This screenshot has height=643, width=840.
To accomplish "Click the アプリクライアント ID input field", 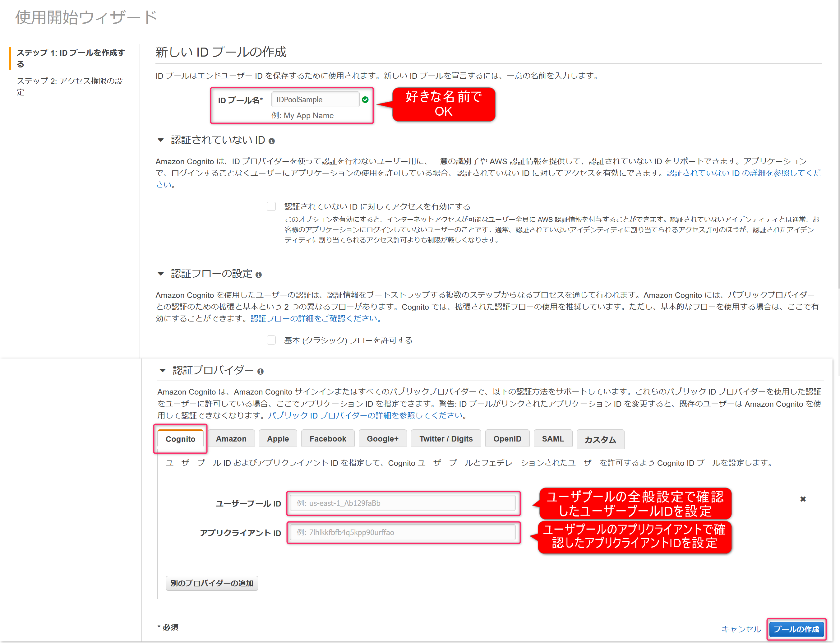I will tap(403, 532).
